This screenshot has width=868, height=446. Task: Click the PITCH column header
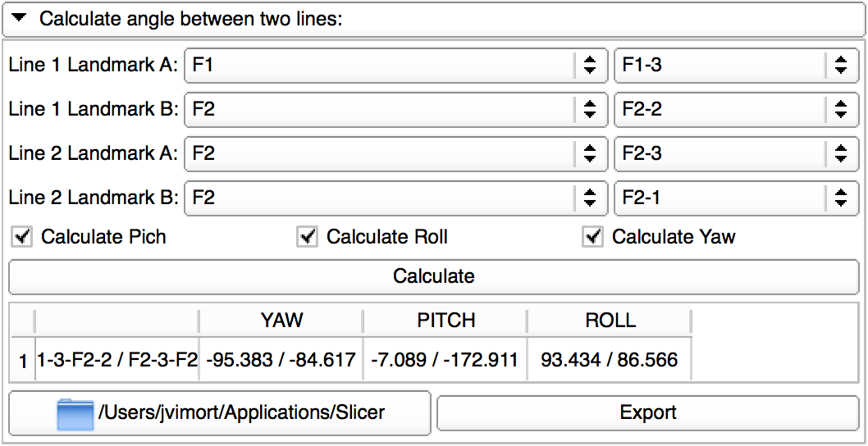(x=445, y=321)
